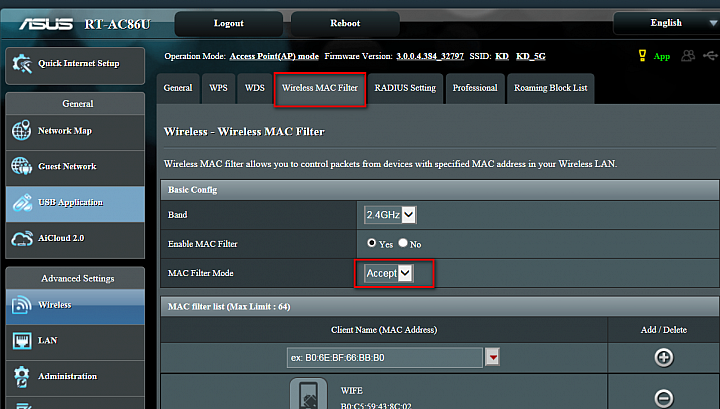This screenshot has height=409, width=720.
Task: Switch to the WDS tab
Action: 254,88
